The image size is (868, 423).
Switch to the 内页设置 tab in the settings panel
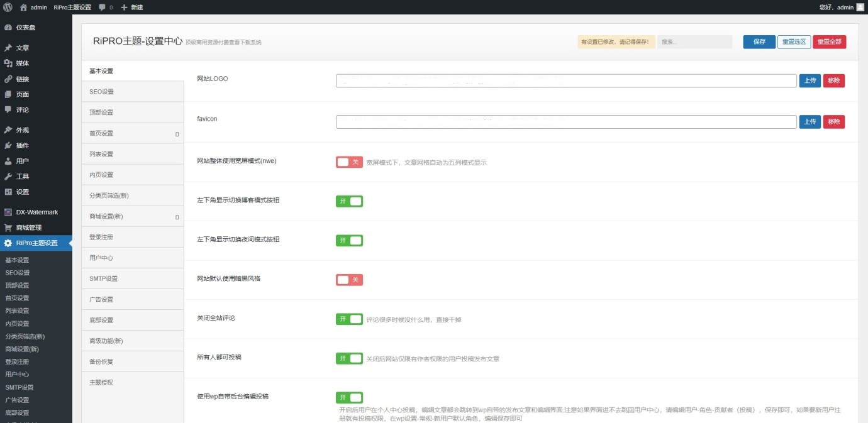(133, 175)
